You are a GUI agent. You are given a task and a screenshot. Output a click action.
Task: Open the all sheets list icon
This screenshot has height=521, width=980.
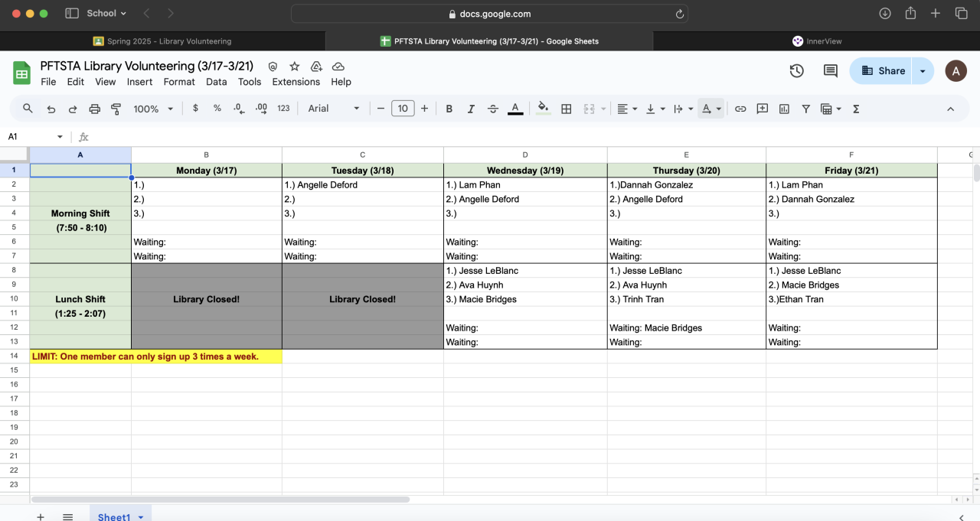point(67,517)
